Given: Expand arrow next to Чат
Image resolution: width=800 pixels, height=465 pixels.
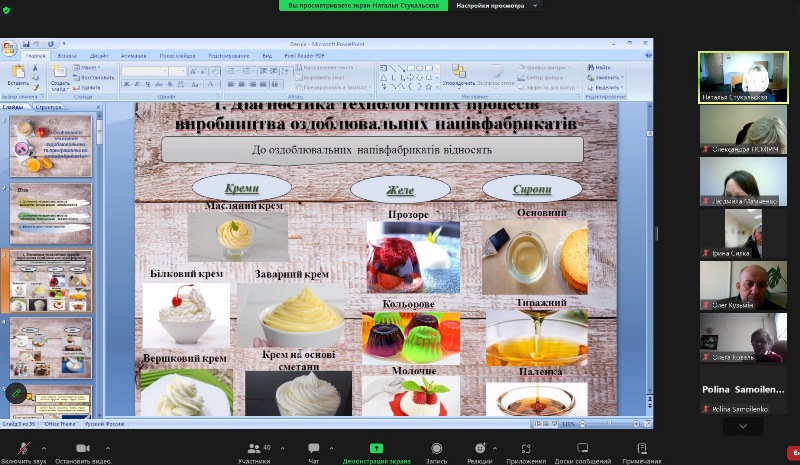Looking at the screenshot, I should point(331,448).
